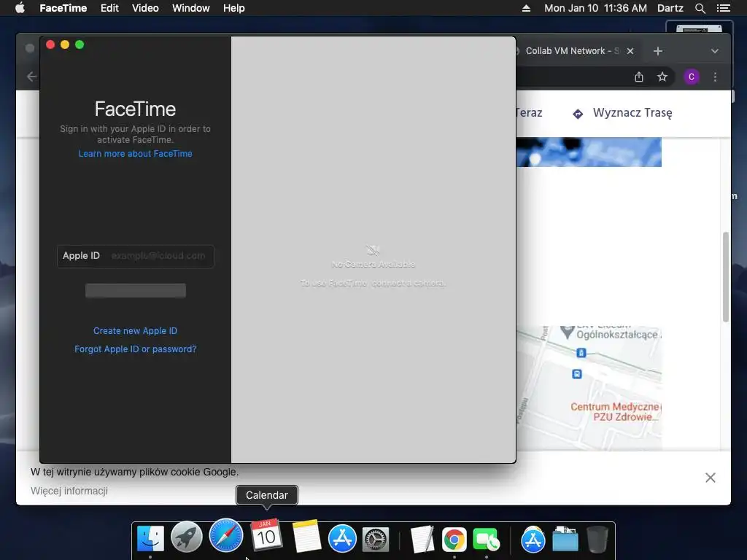
Task: Click the Dartz user name in menu bar
Action: tap(670, 8)
